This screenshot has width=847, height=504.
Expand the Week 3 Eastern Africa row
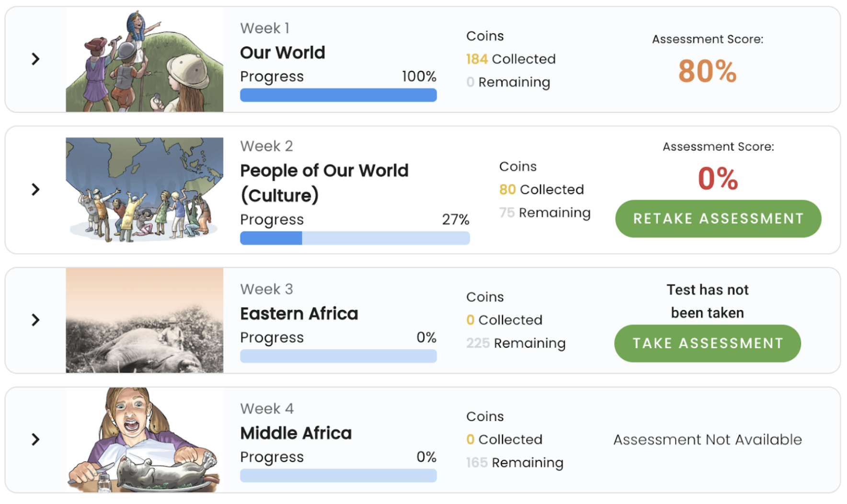pyautogui.click(x=35, y=320)
